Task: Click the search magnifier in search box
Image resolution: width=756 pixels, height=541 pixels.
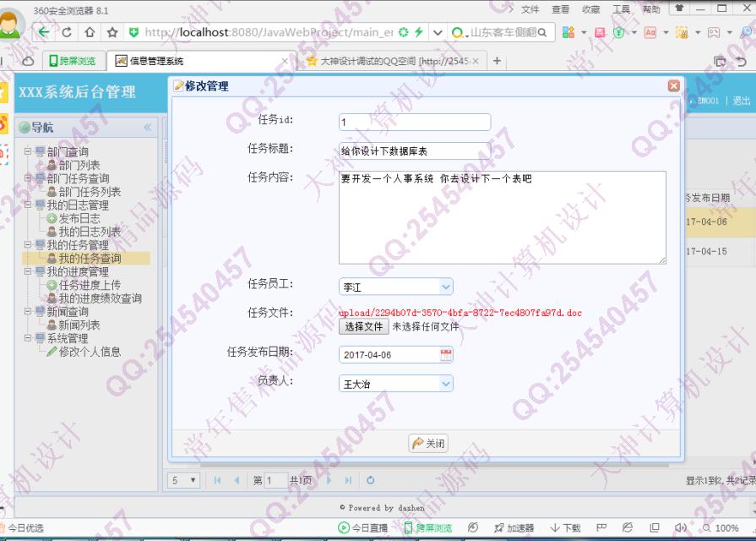Action: pos(542,32)
